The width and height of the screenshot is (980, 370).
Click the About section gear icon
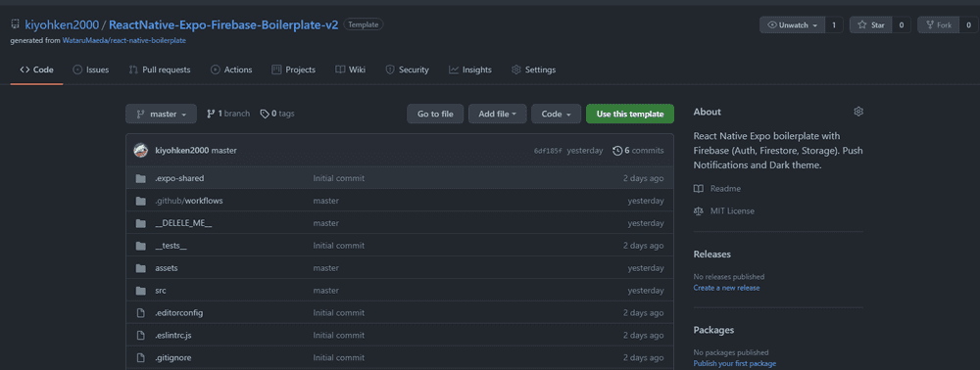tap(858, 112)
